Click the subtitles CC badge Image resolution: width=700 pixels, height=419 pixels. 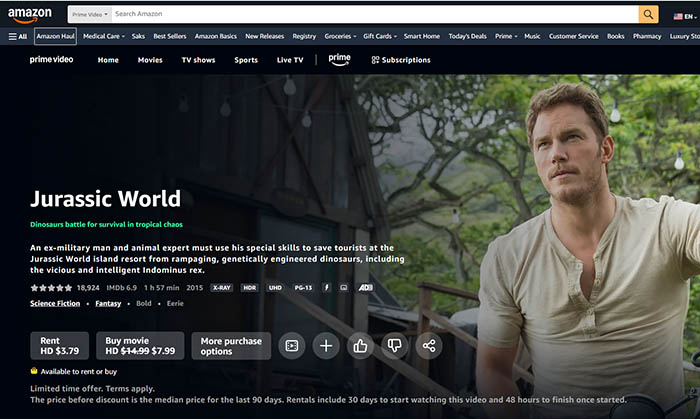pyautogui.click(x=343, y=288)
